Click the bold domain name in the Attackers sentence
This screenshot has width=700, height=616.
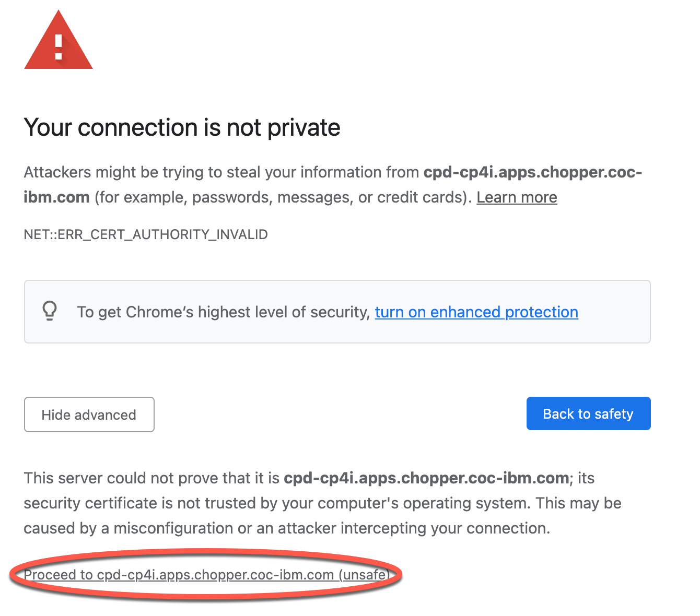tap(532, 172)
